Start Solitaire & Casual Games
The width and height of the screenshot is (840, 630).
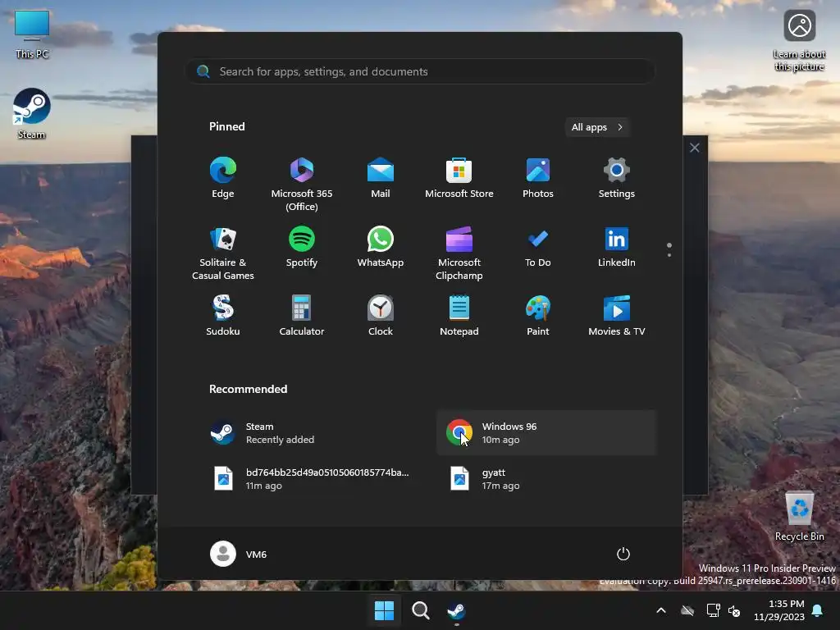point(223,253)
